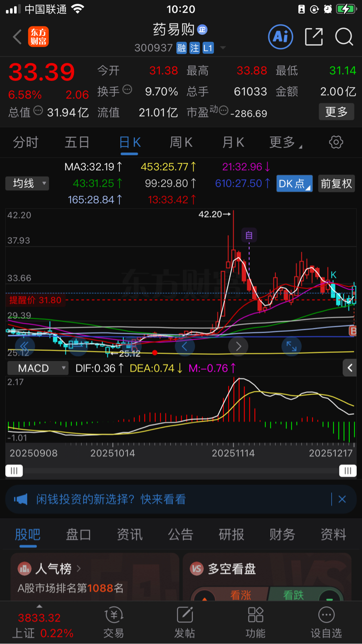Image resolution: width=362 pixels, height=644 pixels.
Task: Open the 财务 tab
Action: tap(282, 535)
